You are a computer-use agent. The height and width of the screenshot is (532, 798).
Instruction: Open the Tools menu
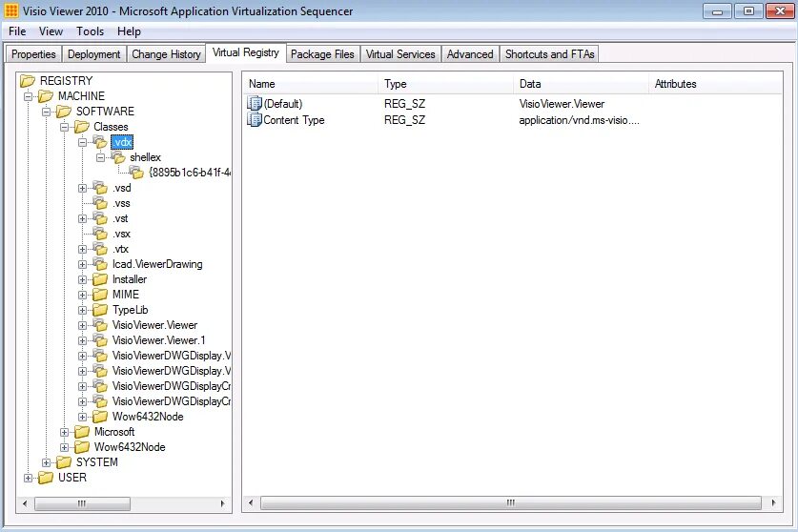pyautogui.click(x=90, y=31)
